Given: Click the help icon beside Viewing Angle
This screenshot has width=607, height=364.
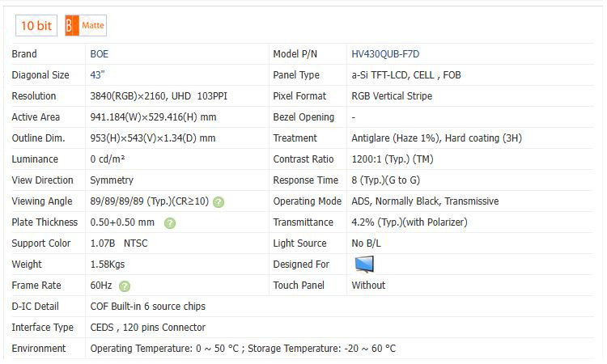Looking at the screenshot, I should point(219,201).
